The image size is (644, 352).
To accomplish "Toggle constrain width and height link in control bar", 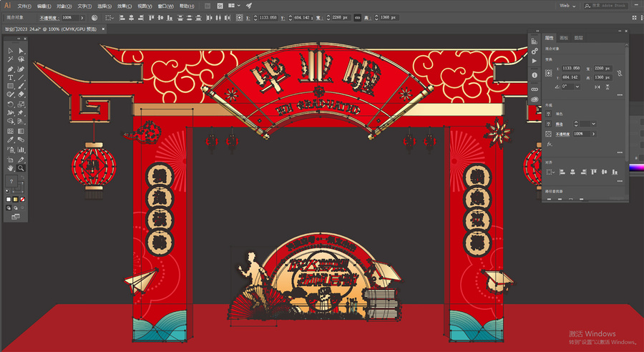I will pos(357,18).
